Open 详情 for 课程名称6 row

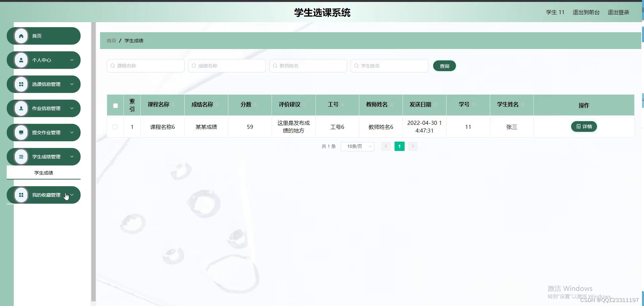584,126
